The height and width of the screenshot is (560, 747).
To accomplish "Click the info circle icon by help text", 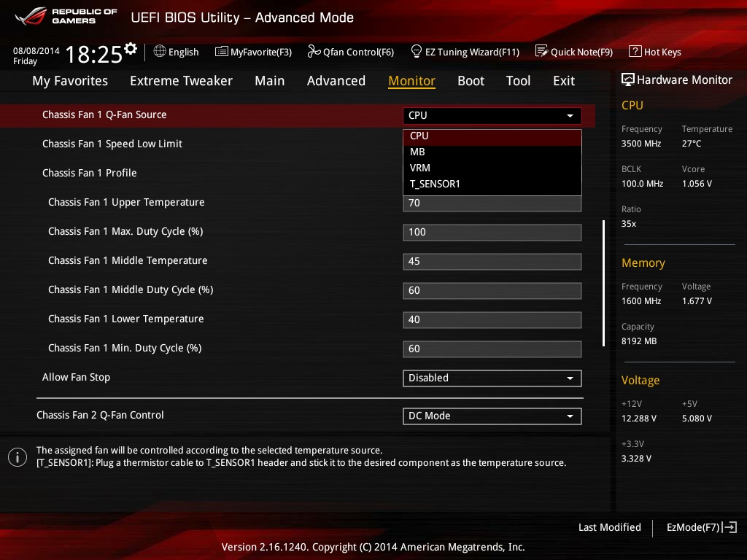I will 18,457.
